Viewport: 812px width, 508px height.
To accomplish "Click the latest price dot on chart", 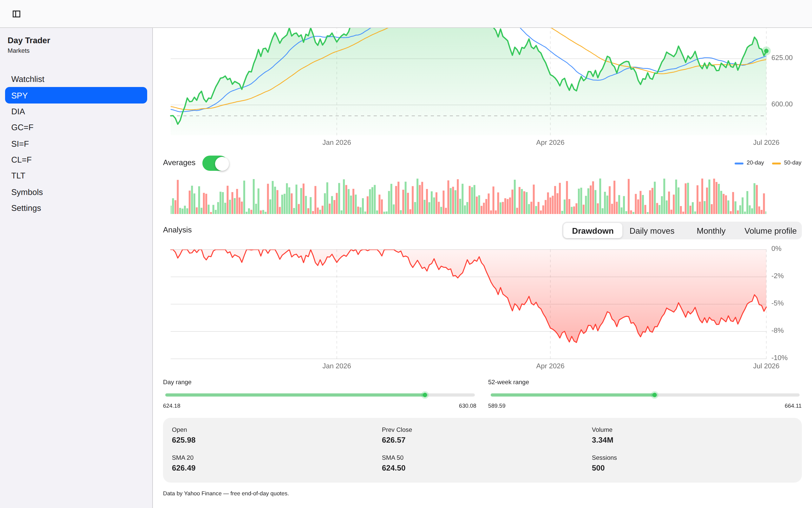I will (766, 51).
